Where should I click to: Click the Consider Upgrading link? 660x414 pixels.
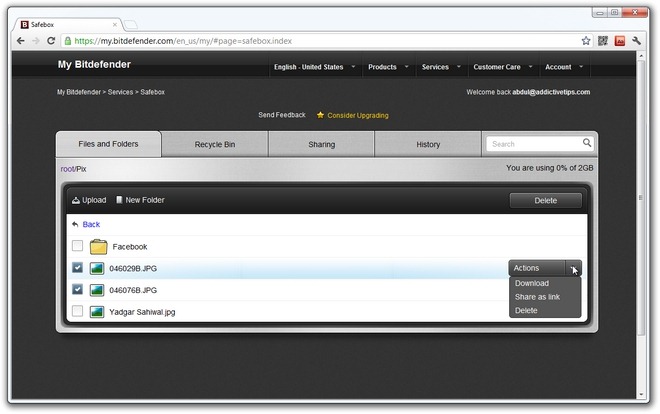click(358, 115)
